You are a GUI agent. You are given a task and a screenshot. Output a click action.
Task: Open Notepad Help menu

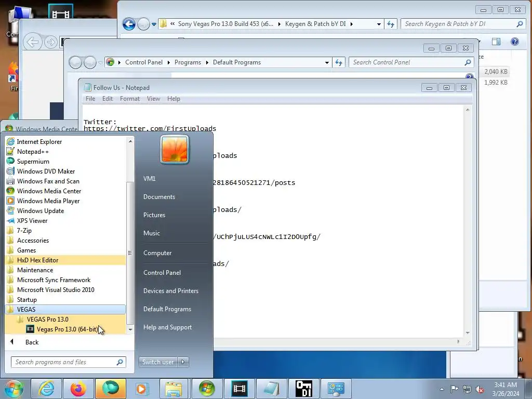(174, 99)
